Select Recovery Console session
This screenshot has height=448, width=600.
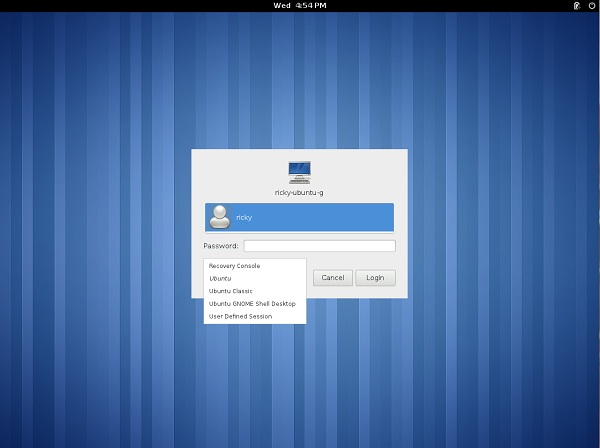[x=235, y=266]
